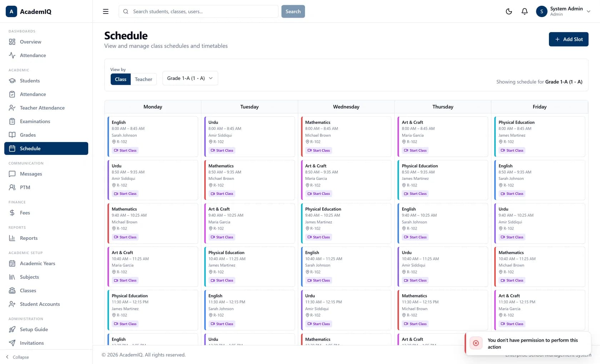
Task: Click the AcademIQ logo icon
Action: point(11,11)
